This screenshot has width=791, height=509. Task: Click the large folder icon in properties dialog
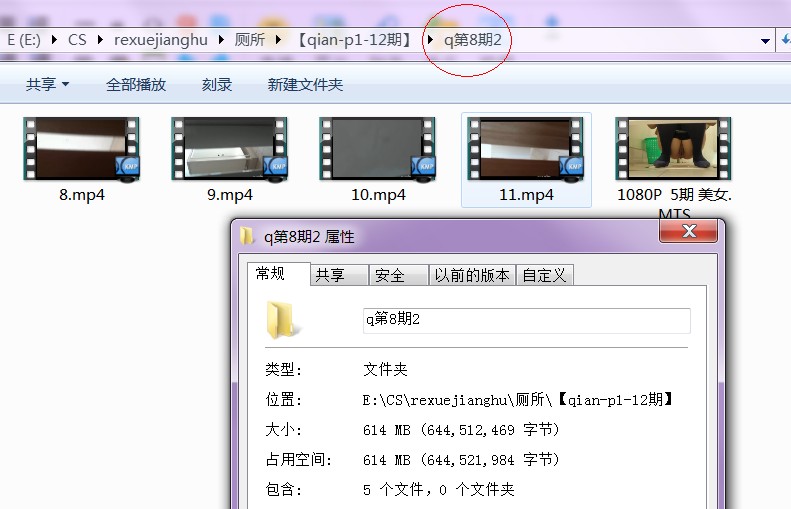282,320
